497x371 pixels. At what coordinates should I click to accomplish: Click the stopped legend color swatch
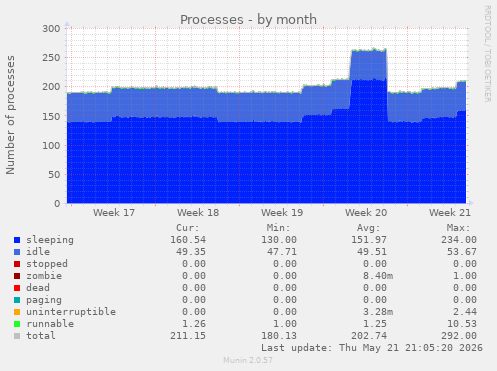(17, 264)
